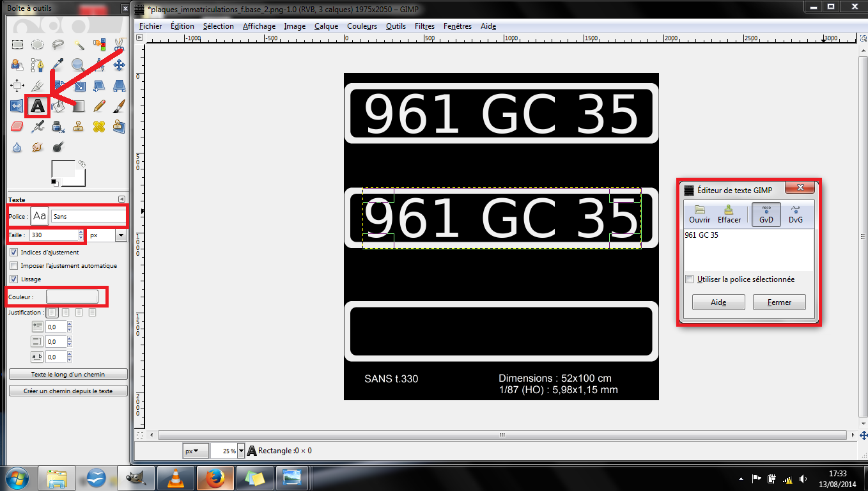Image resolution: width=868 pixels, height=491 pixels.
Task: Activate the Zoom magnifier tool
Action: [78, 65]
